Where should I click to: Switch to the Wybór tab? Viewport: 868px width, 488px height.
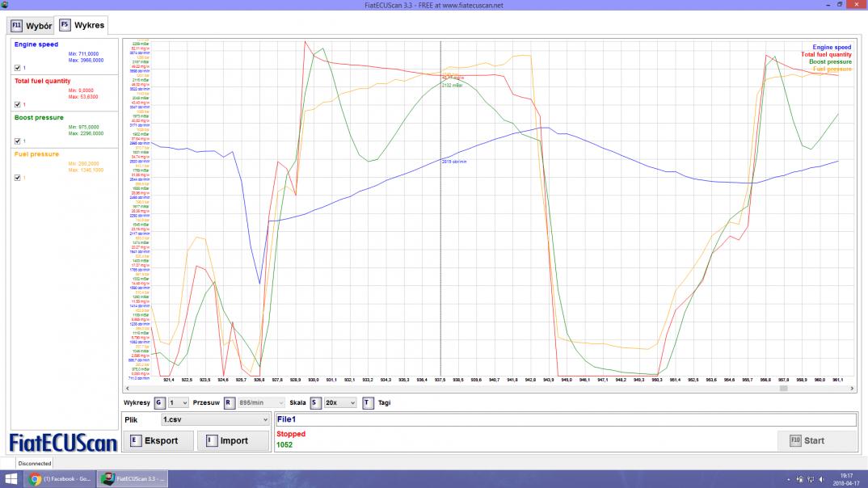click(x=32, y=26)
